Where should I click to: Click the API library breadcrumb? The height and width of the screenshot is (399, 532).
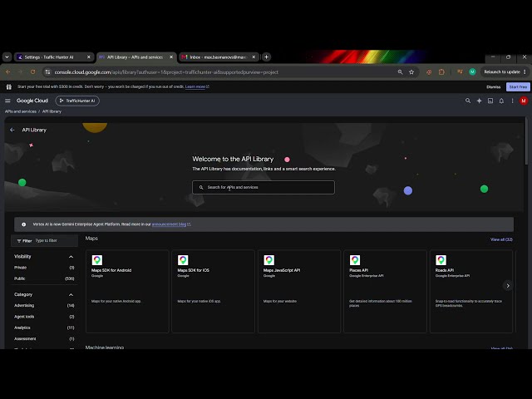click(x=52, y=111)
